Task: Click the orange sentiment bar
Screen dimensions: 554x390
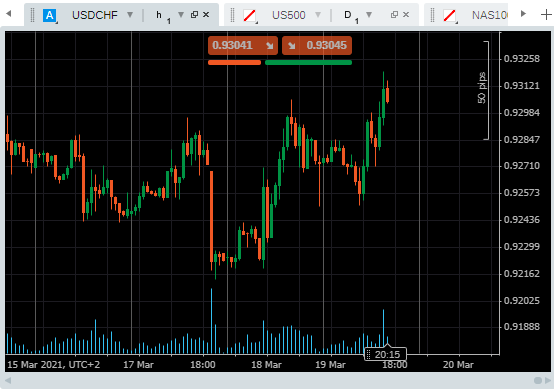Action: [x=234, y=63]
